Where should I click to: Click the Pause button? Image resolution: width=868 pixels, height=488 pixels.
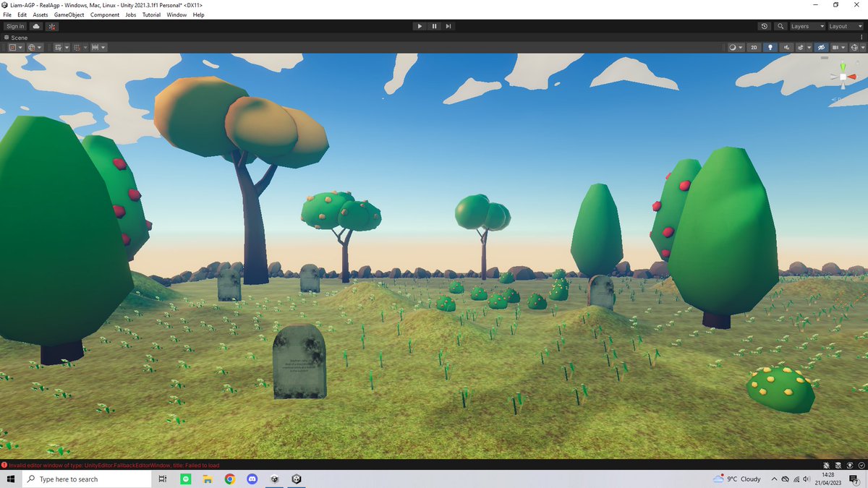[x=434, y=26]
